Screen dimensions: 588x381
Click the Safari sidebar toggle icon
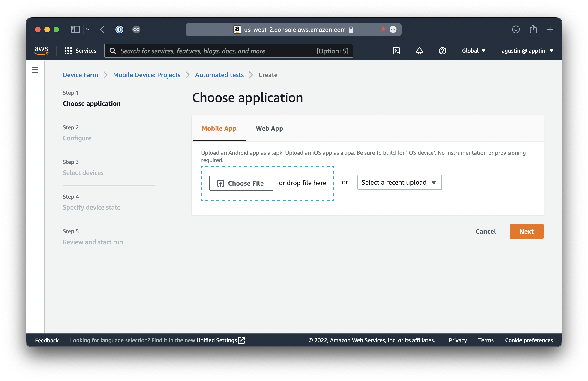pos(75,29)
